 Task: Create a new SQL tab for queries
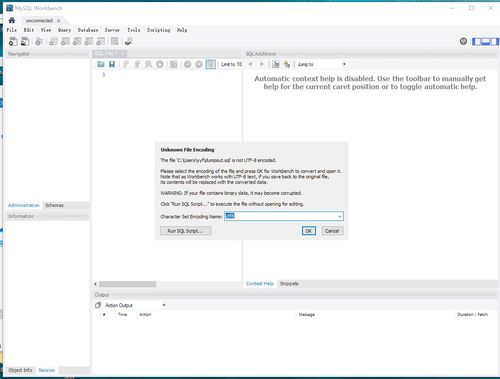[x=13, y=41]
